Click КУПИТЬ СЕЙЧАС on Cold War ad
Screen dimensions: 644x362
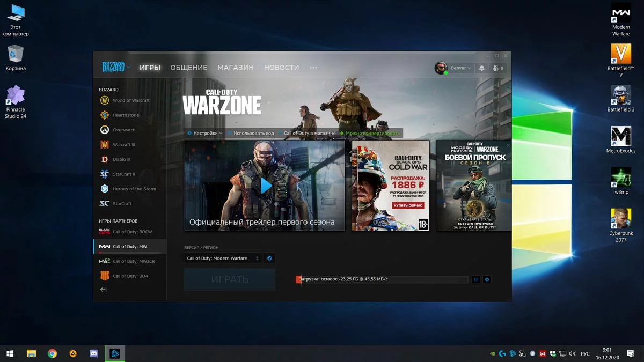pyautogui.click(x=408, y=205)
